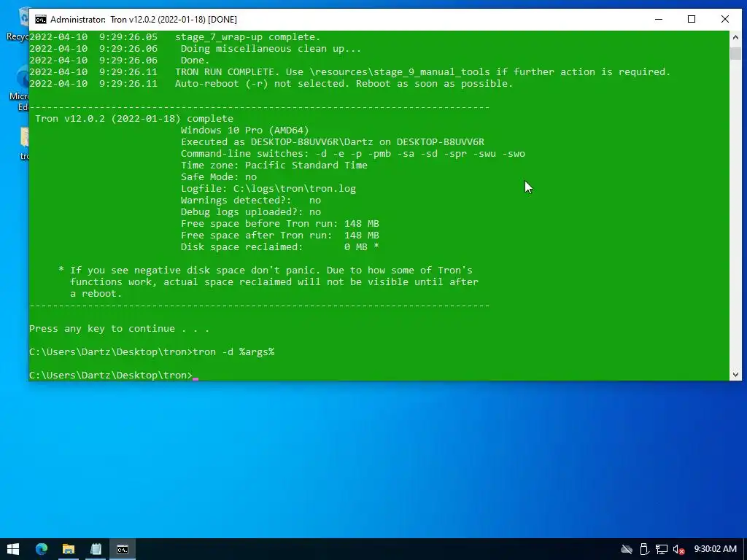Click the network status tray icon
This screenshot has height=560, width=747.
pyautogui.click(x=661, y=550)
